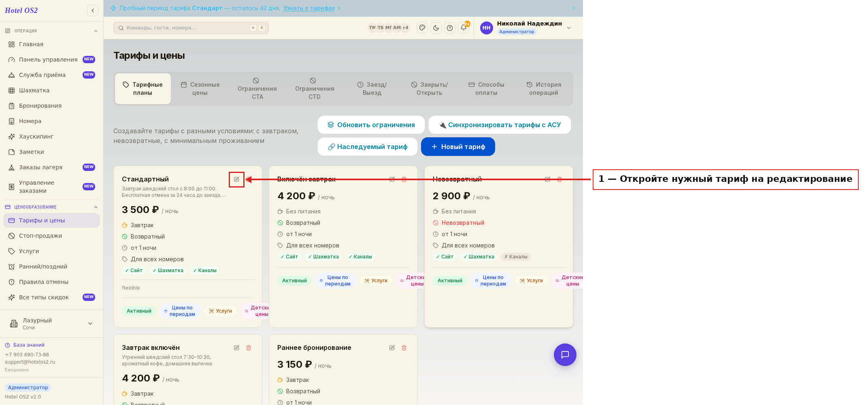Switch to the Способы оплаты tab
This screenshot has width=868, height=405.
tap(486, 89)
